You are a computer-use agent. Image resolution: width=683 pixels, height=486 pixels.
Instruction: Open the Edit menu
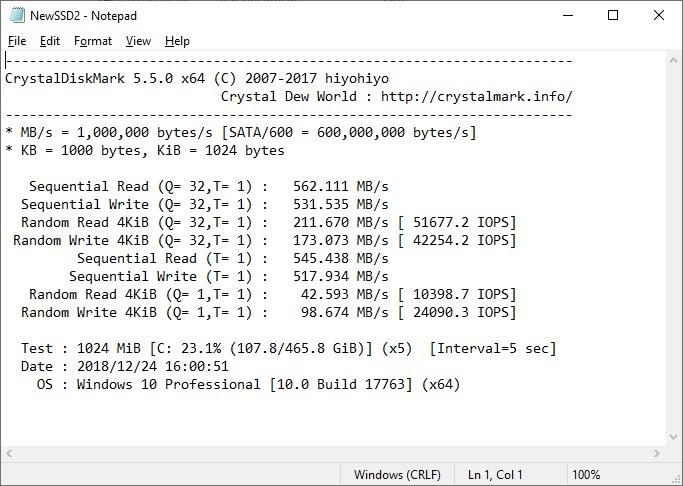pyautogui.click(x=50, y=41)
